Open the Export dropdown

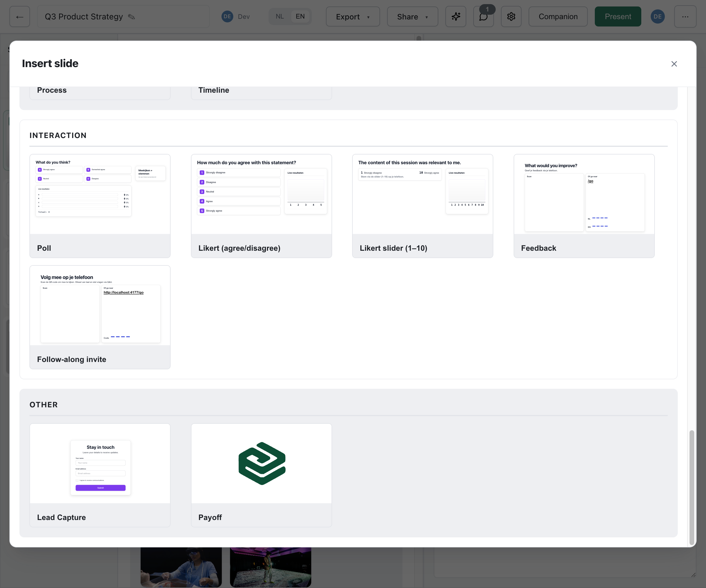pos(353,16)
